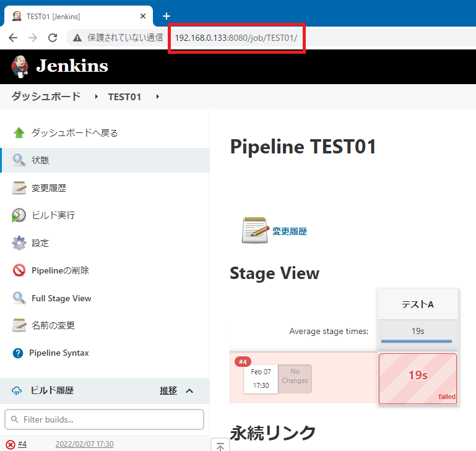Click the TEST01 breadcrumb link

(124, 97)
